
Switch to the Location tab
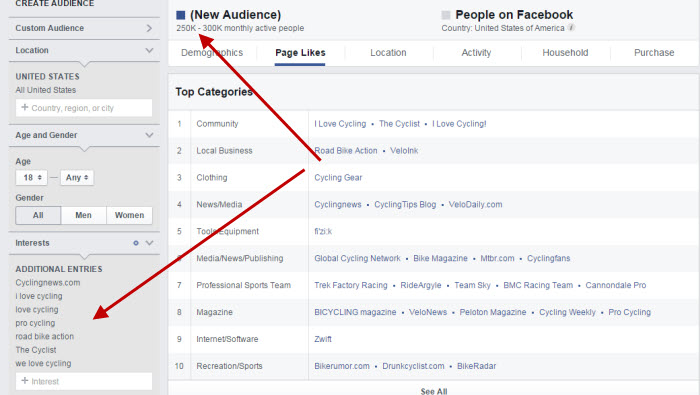click(x=388, y=53)
